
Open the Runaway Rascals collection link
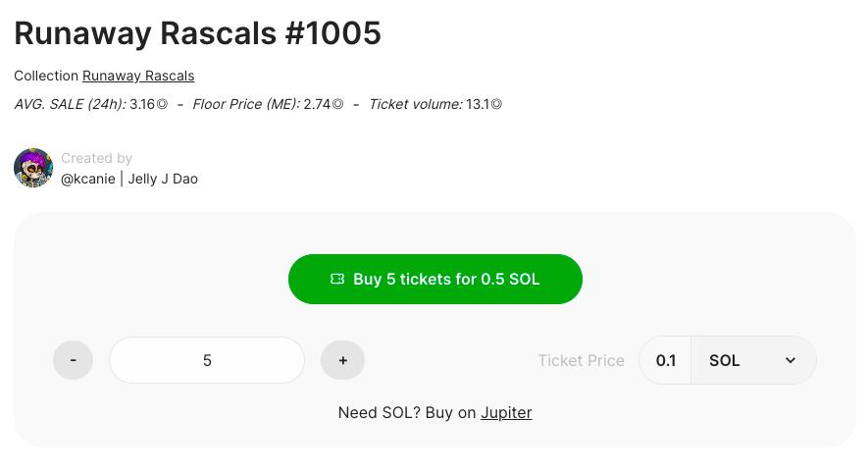click(138, 76)
